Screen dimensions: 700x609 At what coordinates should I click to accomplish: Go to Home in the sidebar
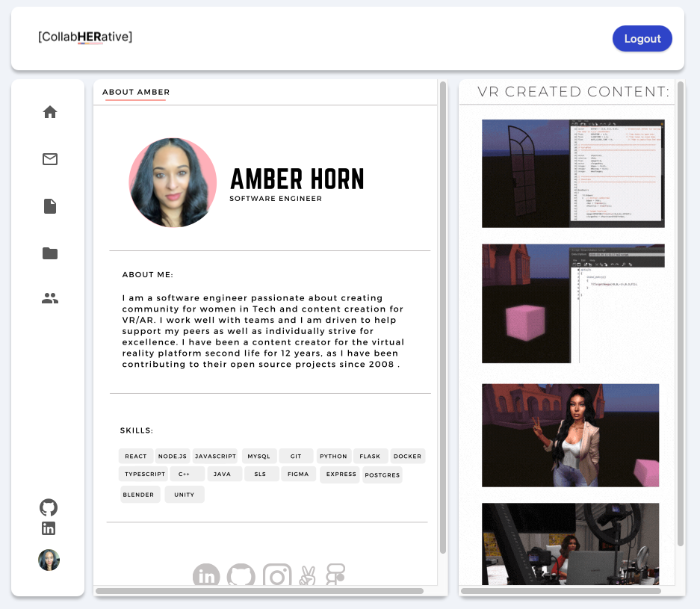(50, 112)
